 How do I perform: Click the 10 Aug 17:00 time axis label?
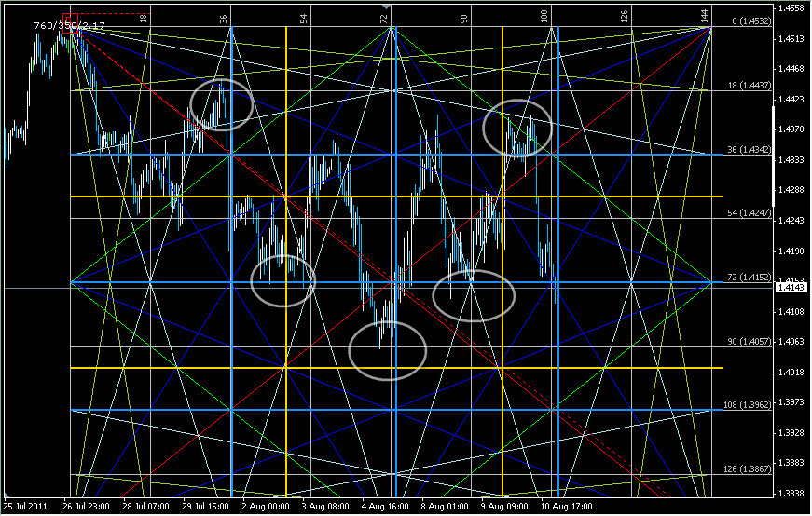(567, 506)
